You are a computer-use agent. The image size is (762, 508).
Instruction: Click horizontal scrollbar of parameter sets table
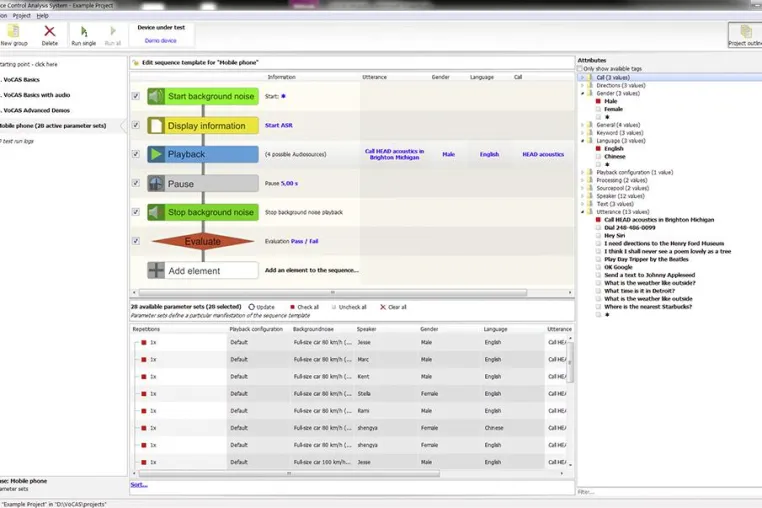point(289,473)
